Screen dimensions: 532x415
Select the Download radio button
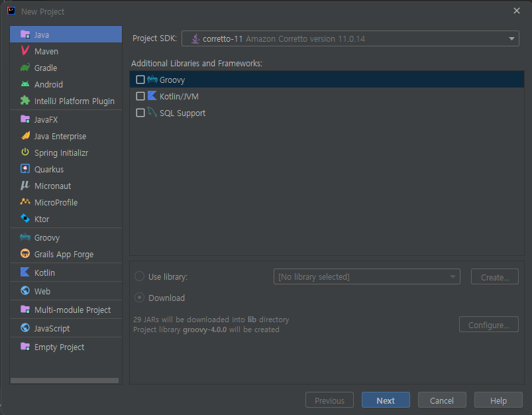pos(139,298)
